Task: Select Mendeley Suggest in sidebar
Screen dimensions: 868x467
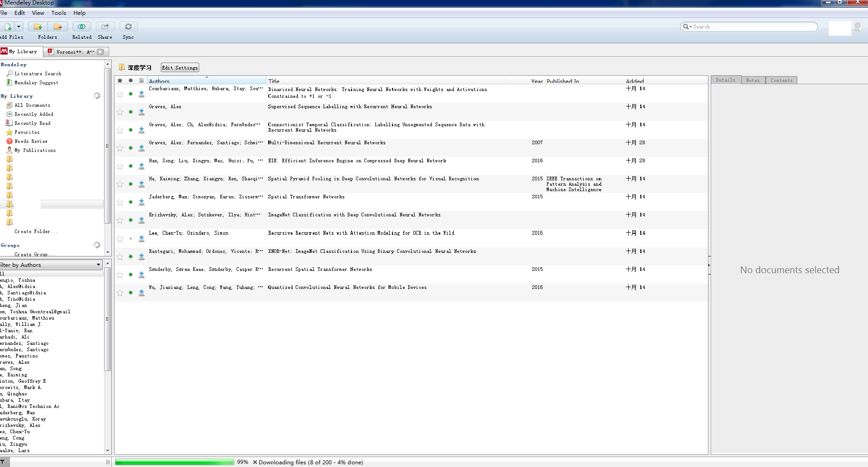Action: click(36, 82)
